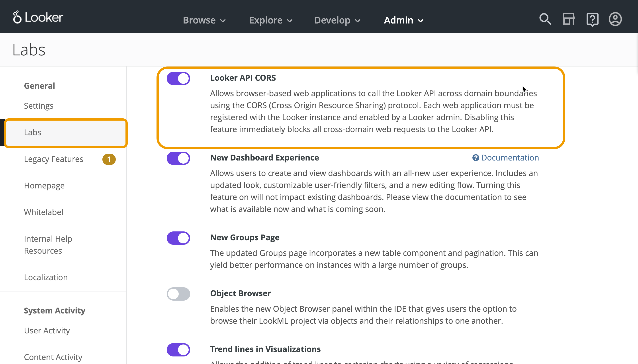This screenshot has width=638, height=364.
Task: Enable the Object Browser toggle
Action: pos(178,294)
